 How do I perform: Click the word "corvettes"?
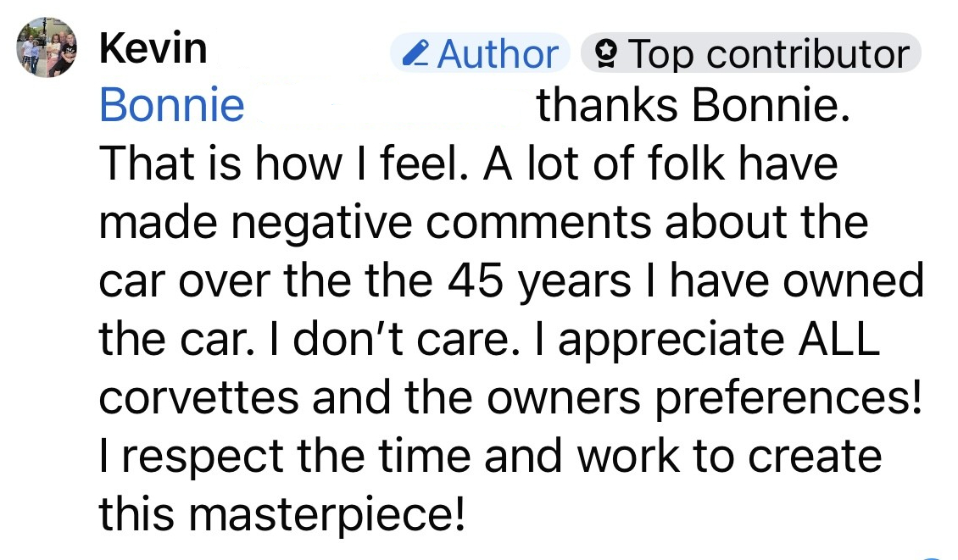click(199, 397)
